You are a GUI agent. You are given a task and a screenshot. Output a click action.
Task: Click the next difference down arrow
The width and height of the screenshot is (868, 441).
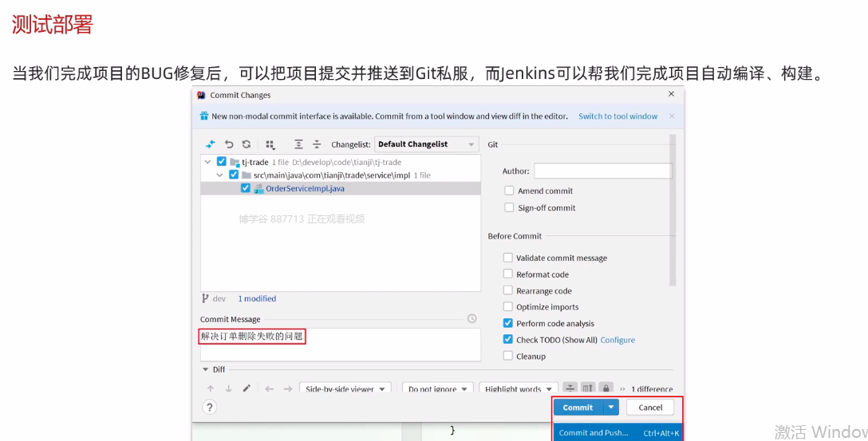pos(229,389)
